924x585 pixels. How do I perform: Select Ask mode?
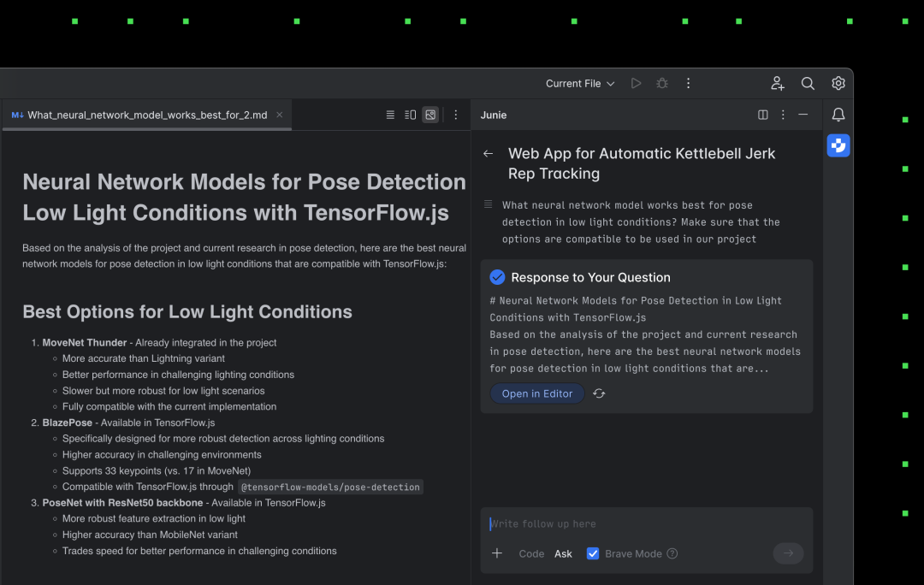click(x=563, y=553)
